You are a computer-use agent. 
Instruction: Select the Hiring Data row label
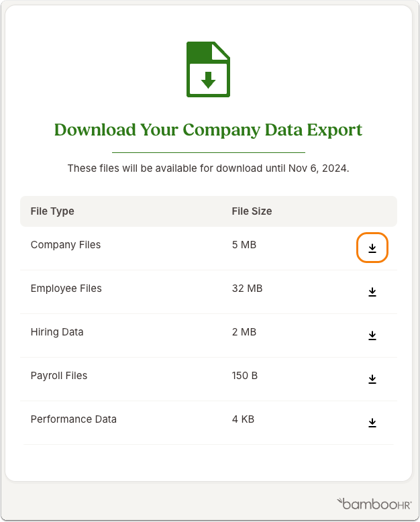57,332
